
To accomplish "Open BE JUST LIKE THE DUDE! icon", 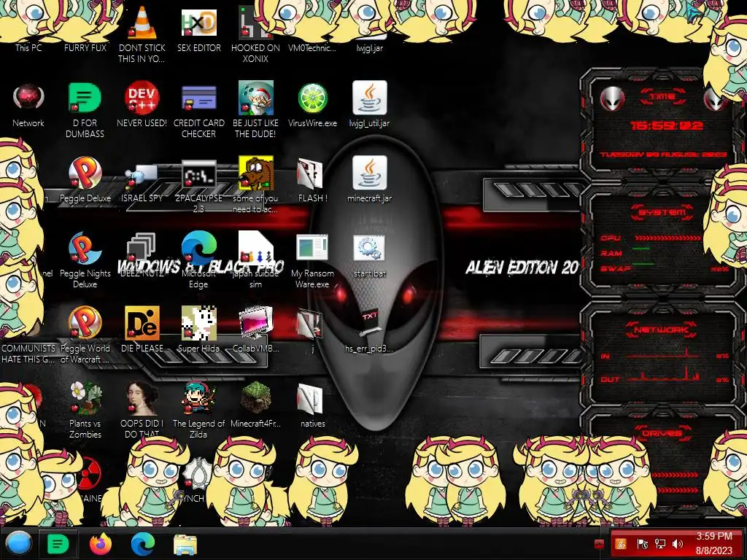I will point(256,98).
